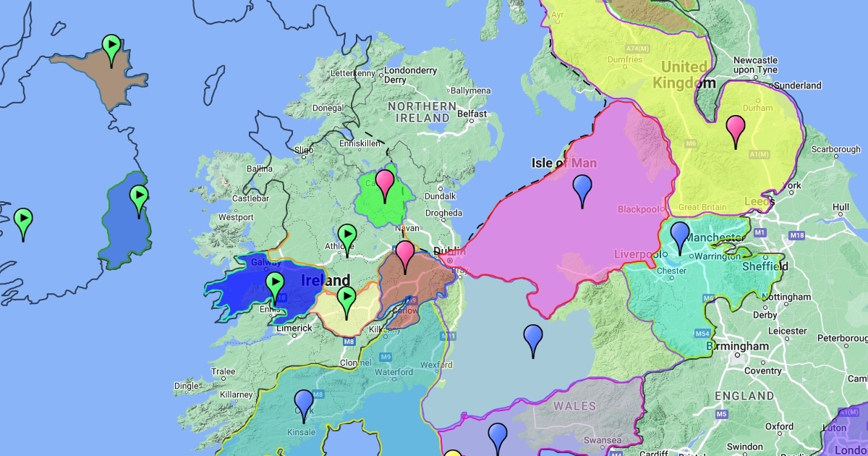Click the WALES region label
The image size is (868, 456).
pos(574,406)
